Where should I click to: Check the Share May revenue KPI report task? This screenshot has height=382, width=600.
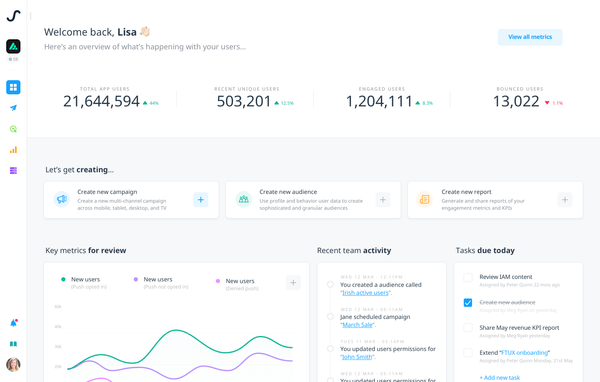pyautogui.click(x=468, y=328)
